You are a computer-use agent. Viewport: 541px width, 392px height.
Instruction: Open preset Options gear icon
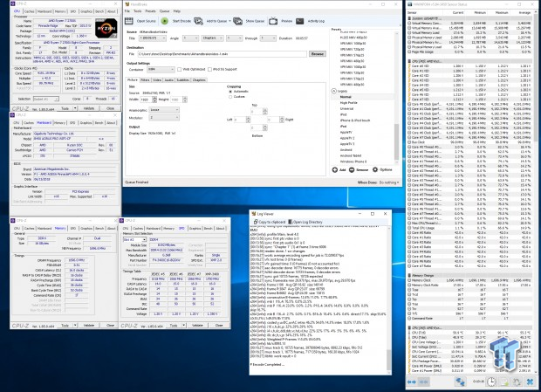click(375, 169)
